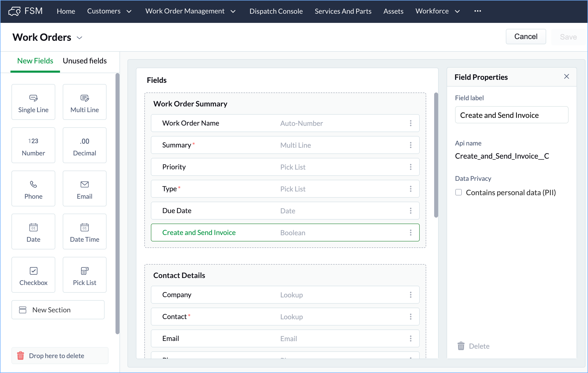The image size is (588, 373).
Task: Switch to the Unused fields tab
Action: (x=85, y=61)
